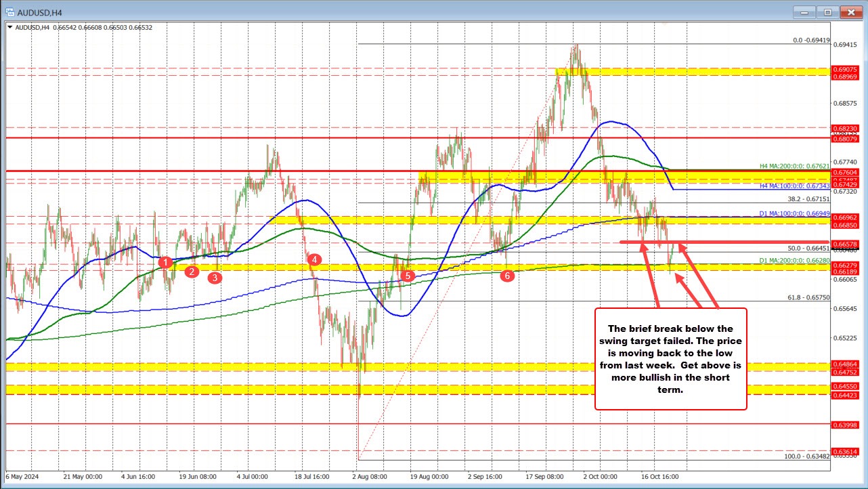
Task: Click the numbered marker 4 near July candles
Action: [x=313, y=259]
